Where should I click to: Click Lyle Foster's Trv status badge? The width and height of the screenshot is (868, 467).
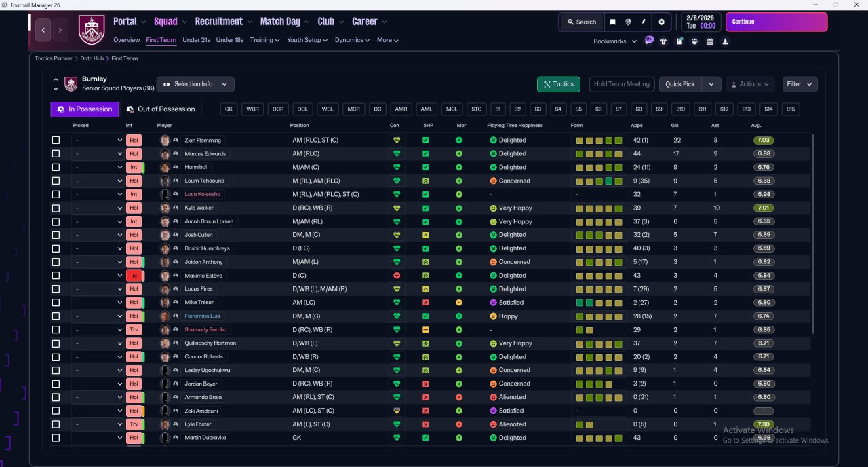[134, 424]
